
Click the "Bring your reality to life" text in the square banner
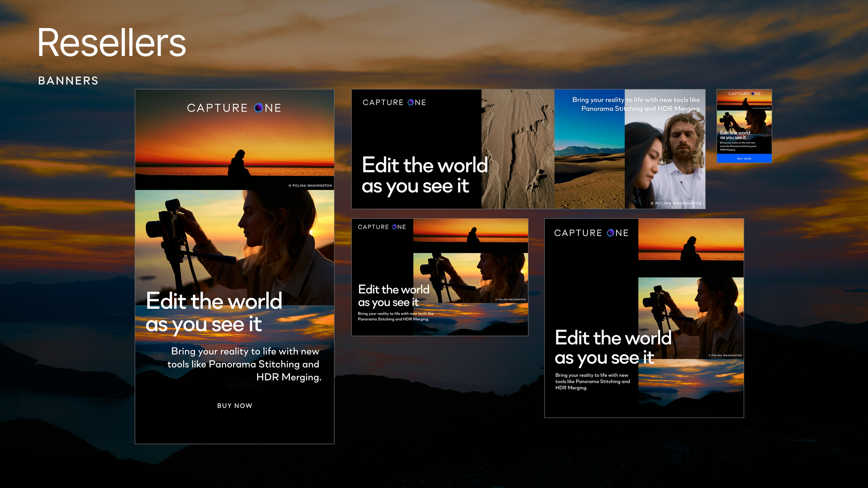[x=592, y=381]
